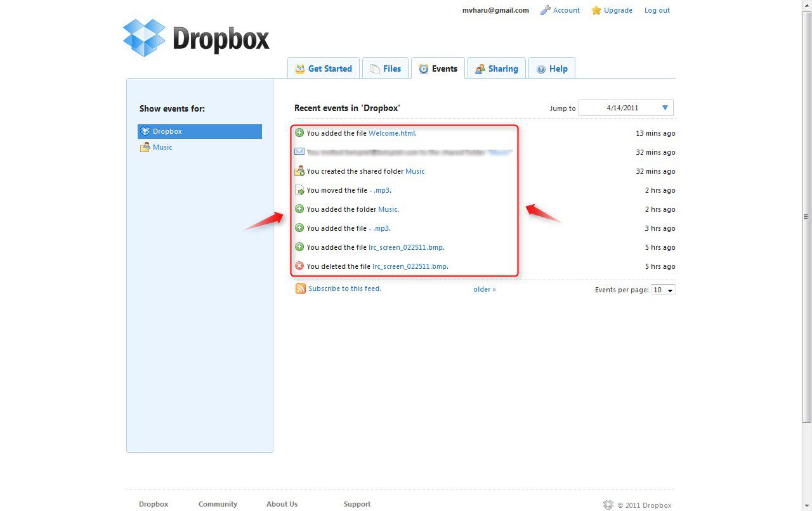Image resolution: width=812 pixels, height=511 pixels.
Task: Click the Support footer link
Action: 357,504
